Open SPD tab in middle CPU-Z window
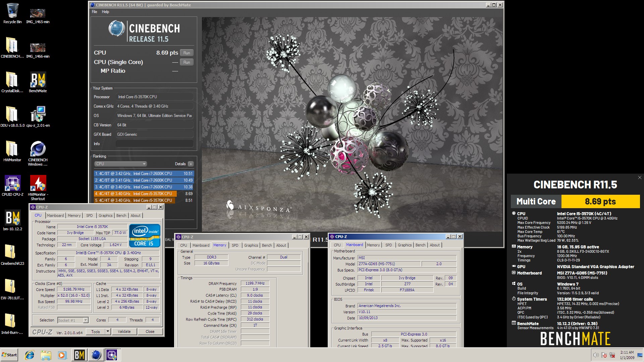This screenshot has height=362, width=644. pyautogui.click(x=235, y=245)
